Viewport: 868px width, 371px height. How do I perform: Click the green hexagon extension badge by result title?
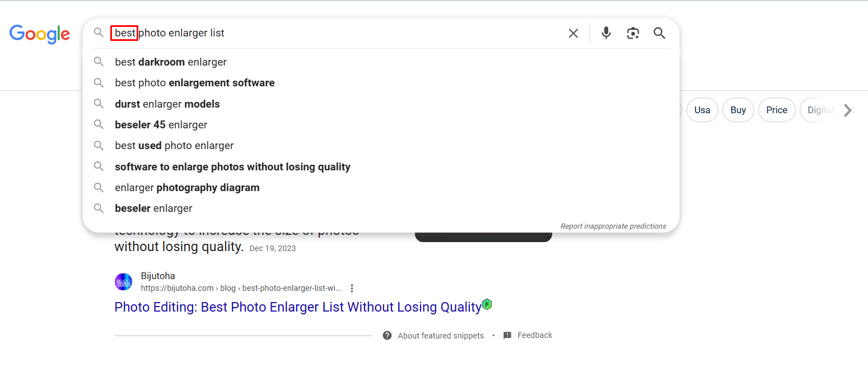point(487,304)
